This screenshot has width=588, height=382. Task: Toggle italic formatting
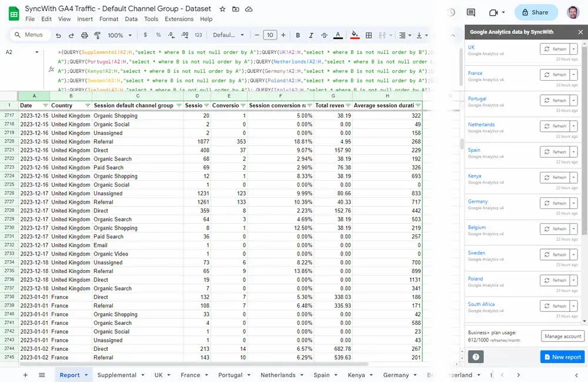(x=311, y=35)
